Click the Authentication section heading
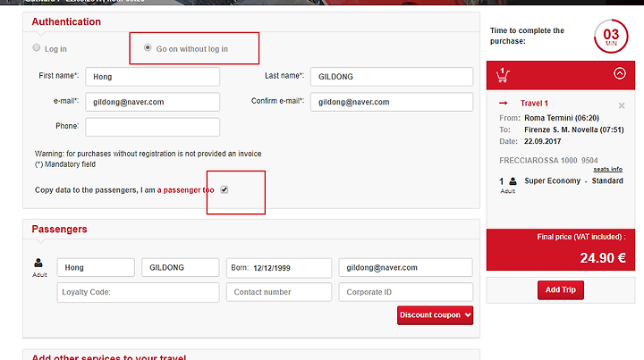This screenshot has width=644, height=360. [x=66, y=21]
